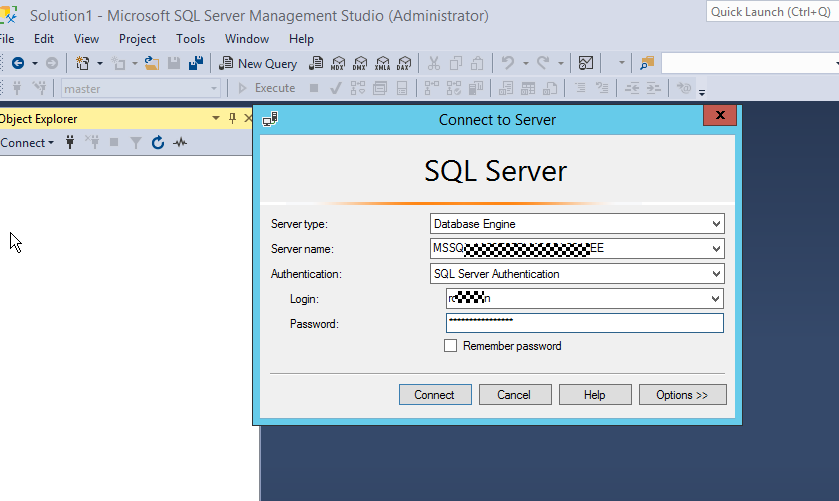Image resolution: width=839 pixels, height=501 pixels.
Task: Click the Database Engine Query icon
Action: [316, 63]
